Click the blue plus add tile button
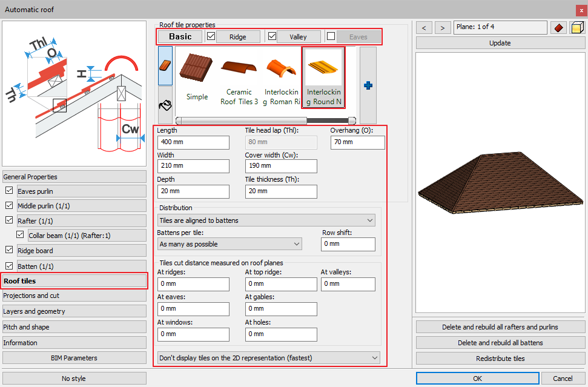588x387 pixels. coord(368,86)
